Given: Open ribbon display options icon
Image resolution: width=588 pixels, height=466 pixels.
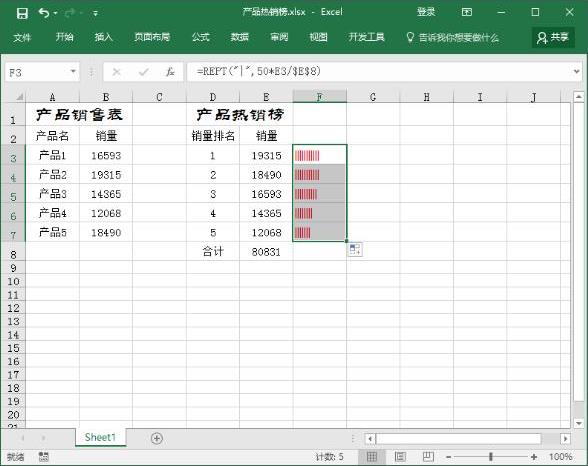Looking at the screenshot, I should (x=466, y=12).
